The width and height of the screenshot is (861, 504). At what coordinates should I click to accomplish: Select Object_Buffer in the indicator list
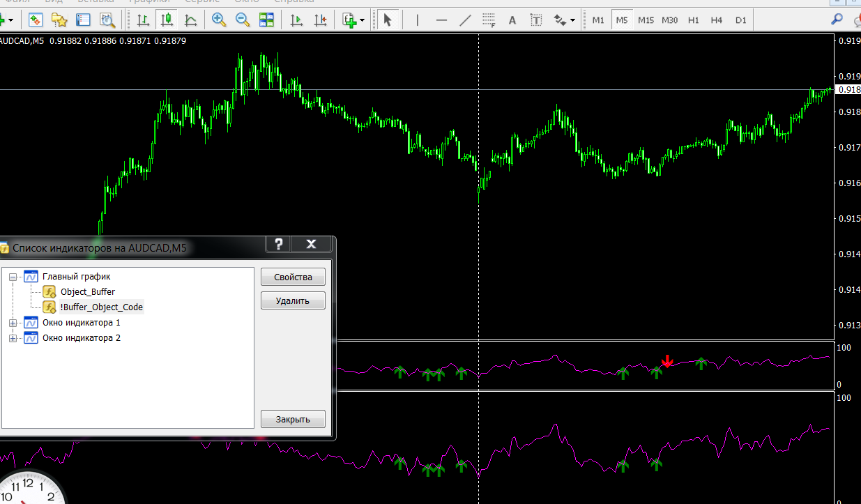(x=88, y=292)
